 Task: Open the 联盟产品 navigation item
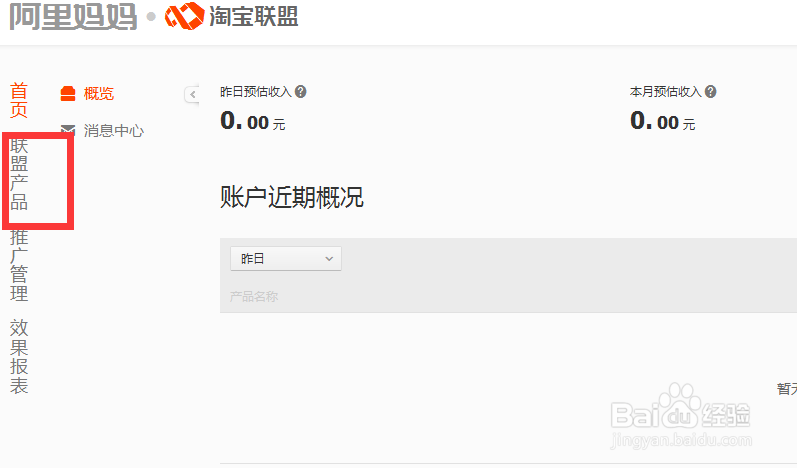tap(19, 174)
